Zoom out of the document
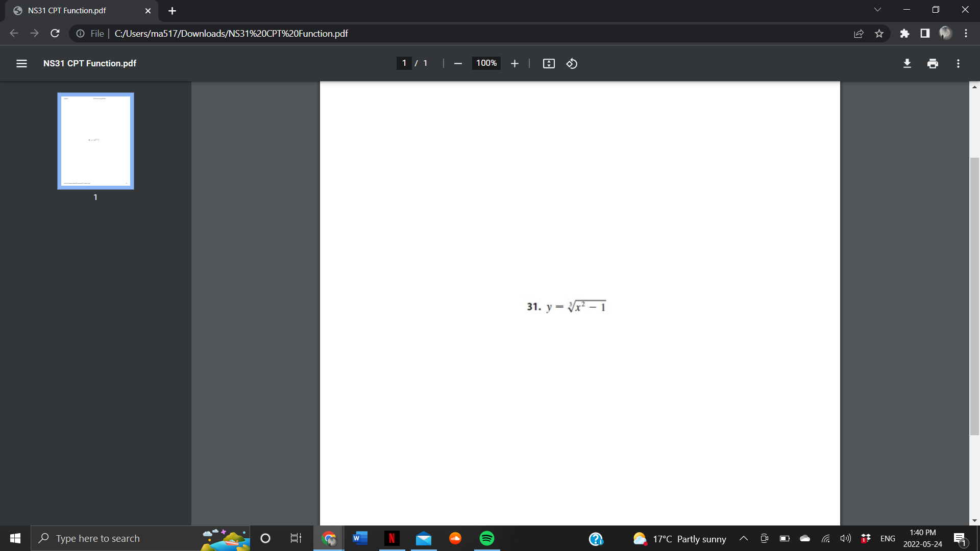Screen dimensions: 980x551 [457, 63]
